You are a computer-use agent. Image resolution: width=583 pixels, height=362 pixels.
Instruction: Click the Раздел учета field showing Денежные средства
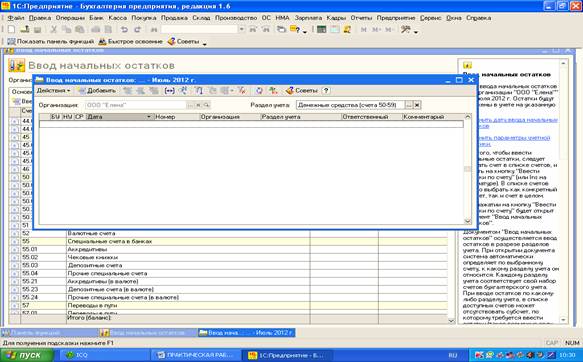coord(350,105)
